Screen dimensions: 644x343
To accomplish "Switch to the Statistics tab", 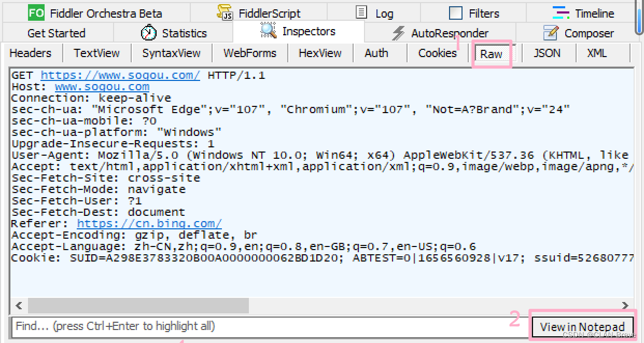I will 173,33.
